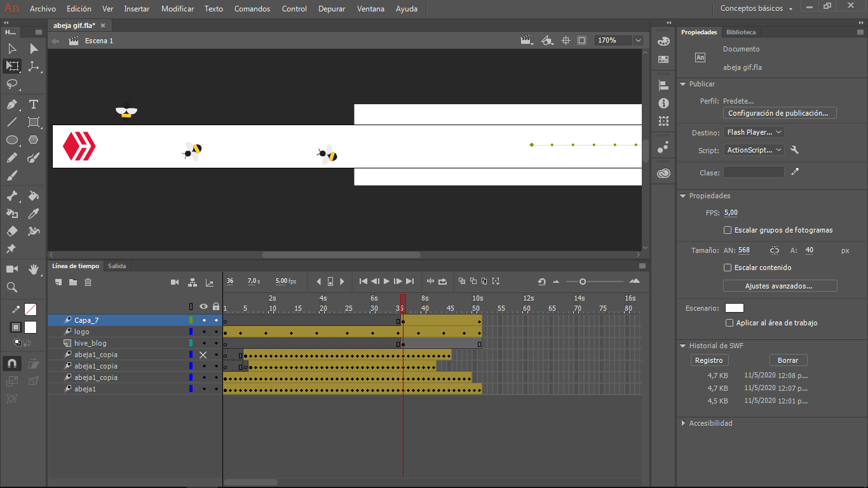The image size is (868, 488).
Task: Open Creative Cloud Libraries panel icon
Action: click(663, 172)
